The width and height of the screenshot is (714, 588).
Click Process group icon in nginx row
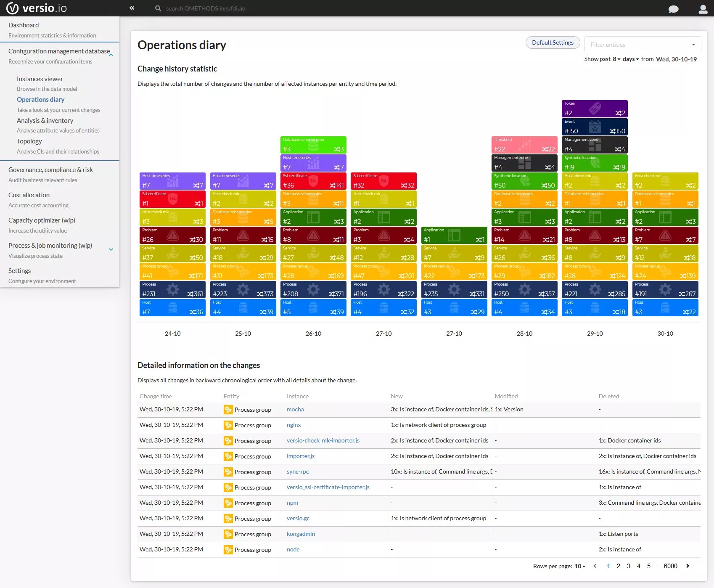228,425
